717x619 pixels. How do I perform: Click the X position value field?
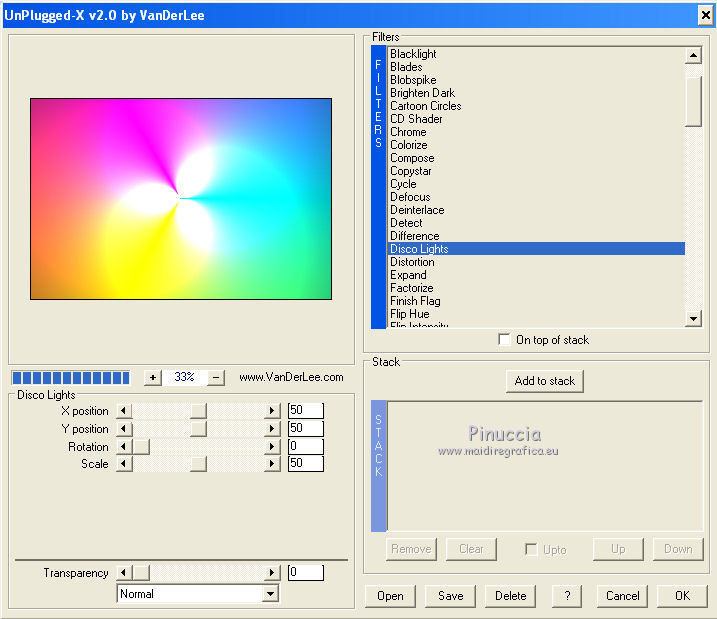(305, 411)
